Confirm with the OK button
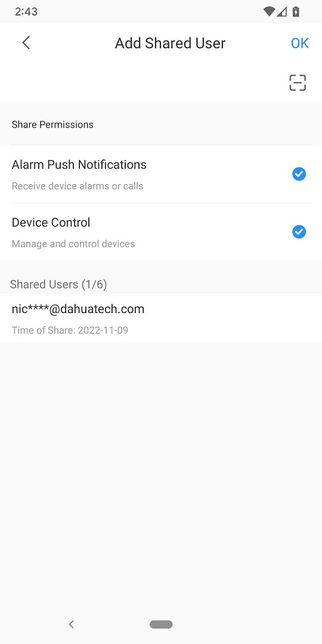 pos(300,43)
